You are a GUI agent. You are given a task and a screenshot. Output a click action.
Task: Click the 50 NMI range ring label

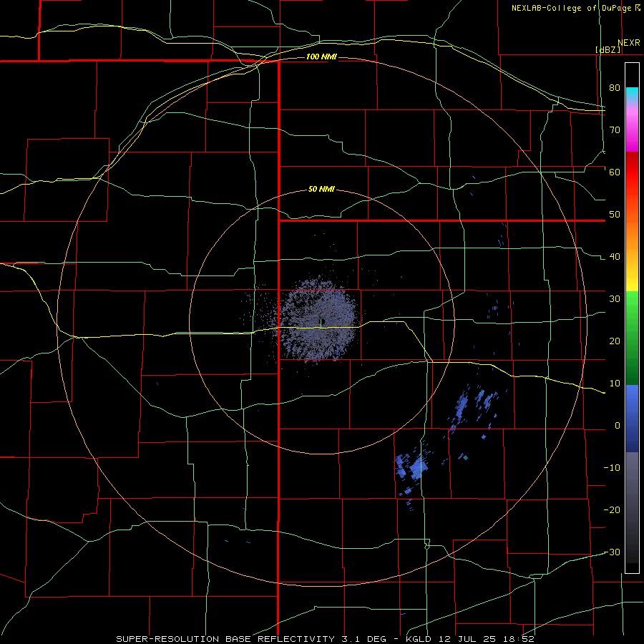tap(321, 190)
